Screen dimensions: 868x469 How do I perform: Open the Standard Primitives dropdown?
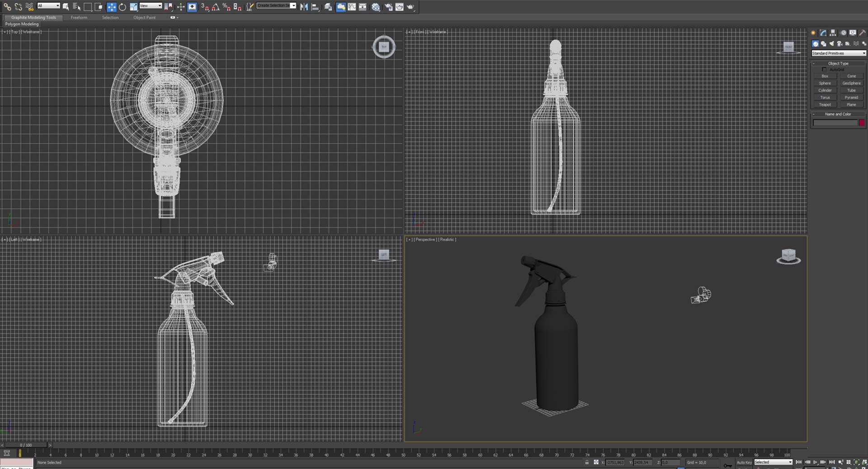coord(839,53)
